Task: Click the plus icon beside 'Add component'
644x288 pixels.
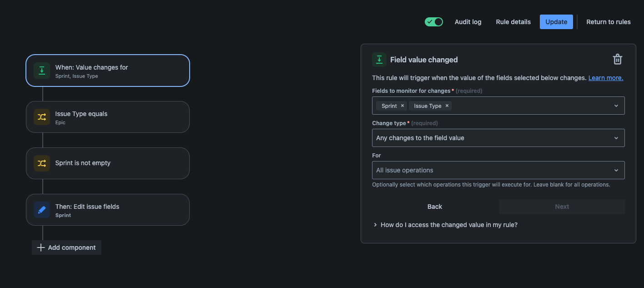Action: point(41,248)
